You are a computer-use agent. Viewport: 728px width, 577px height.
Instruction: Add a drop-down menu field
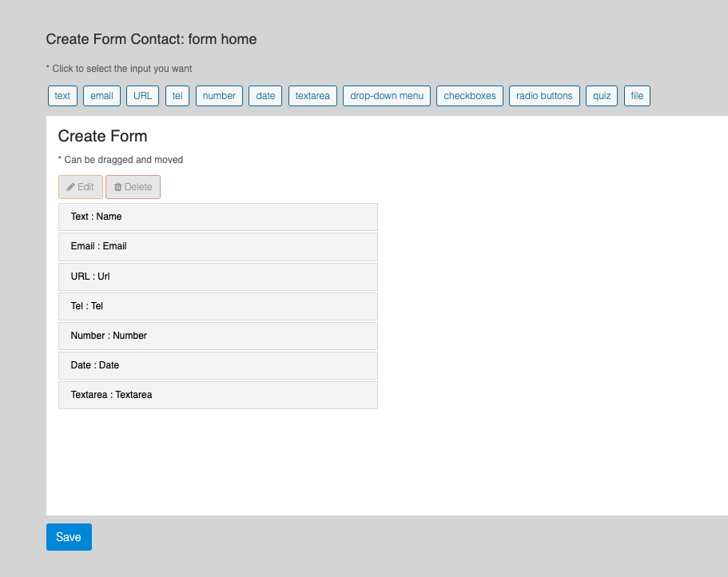[x=387, y=96]
